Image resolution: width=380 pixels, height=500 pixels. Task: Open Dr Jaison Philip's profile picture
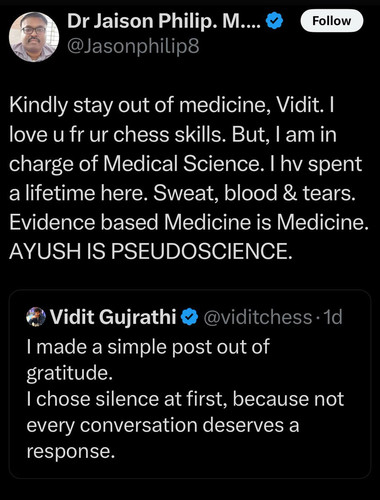(x=34, y=37)
